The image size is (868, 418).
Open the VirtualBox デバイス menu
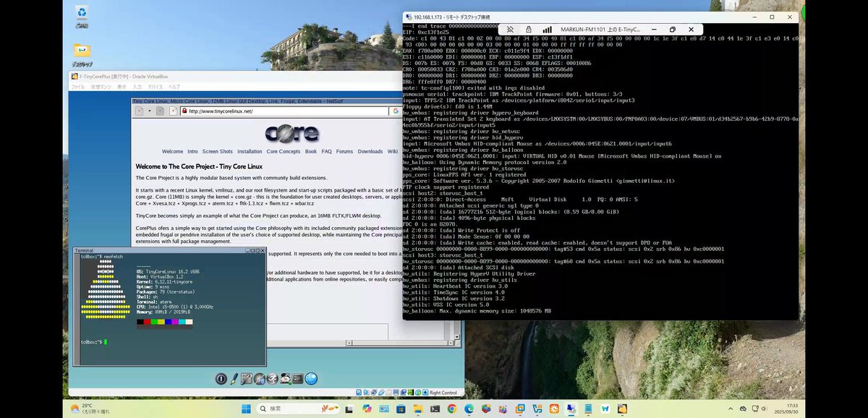point(156,86)
